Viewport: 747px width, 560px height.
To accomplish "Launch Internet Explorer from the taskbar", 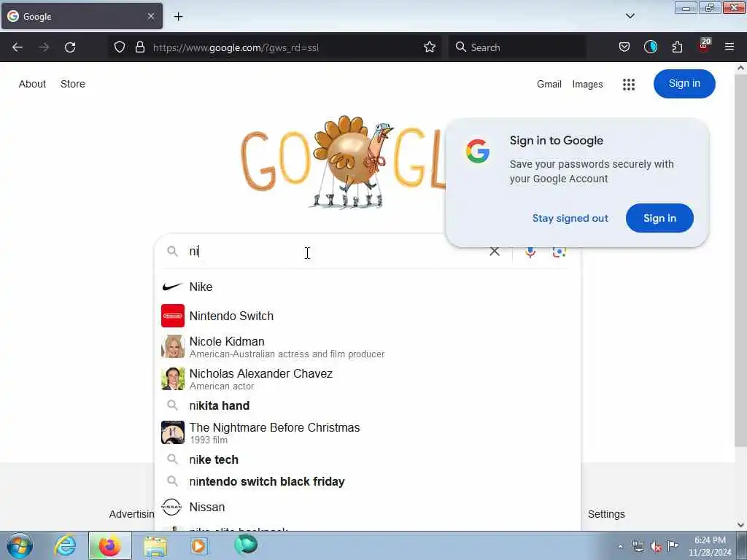I will click(x=65, y=545).
